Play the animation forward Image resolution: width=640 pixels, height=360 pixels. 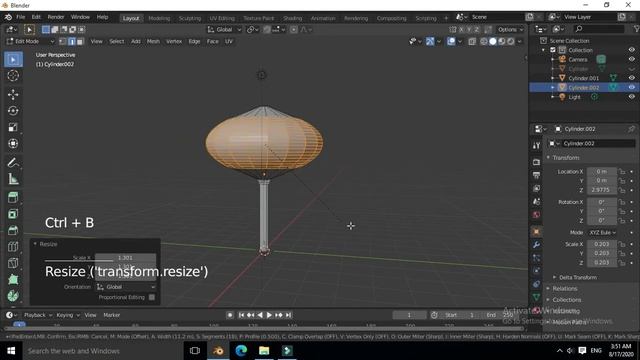click(269, 315)
